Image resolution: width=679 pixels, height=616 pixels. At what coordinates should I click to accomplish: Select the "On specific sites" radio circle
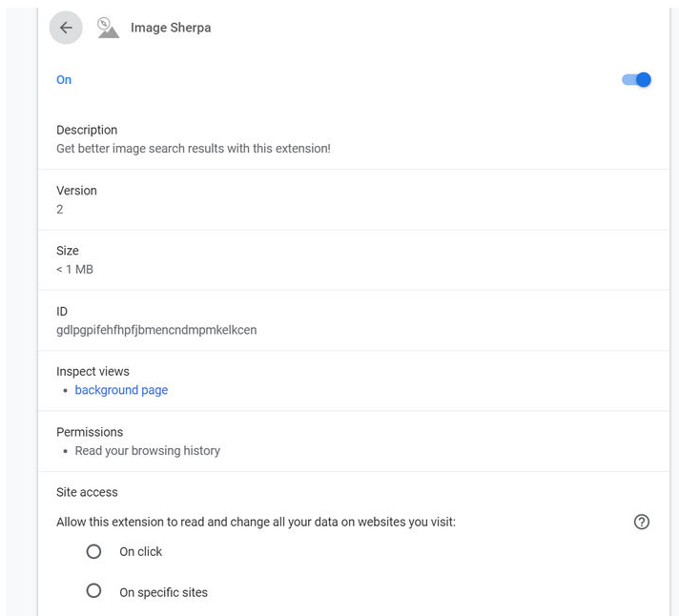pyautogui.click(x=93, y=591)
